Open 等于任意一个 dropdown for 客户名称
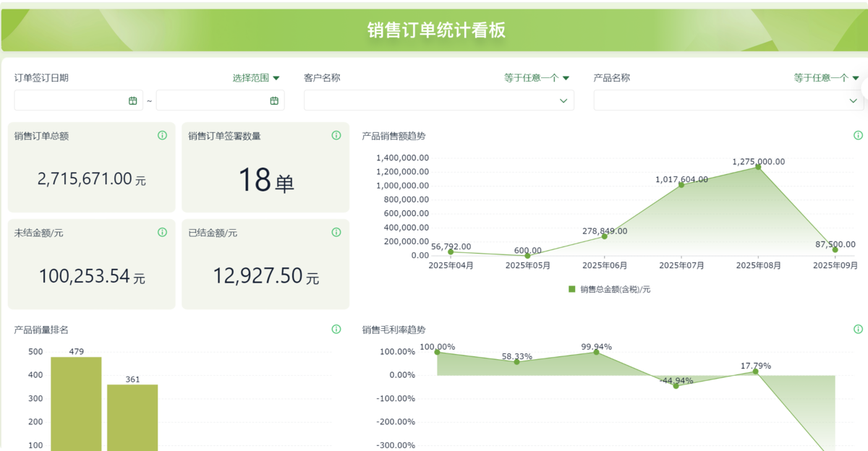This screenshot has width=868, height=451. pyautogui.click(x=537, y=77)
